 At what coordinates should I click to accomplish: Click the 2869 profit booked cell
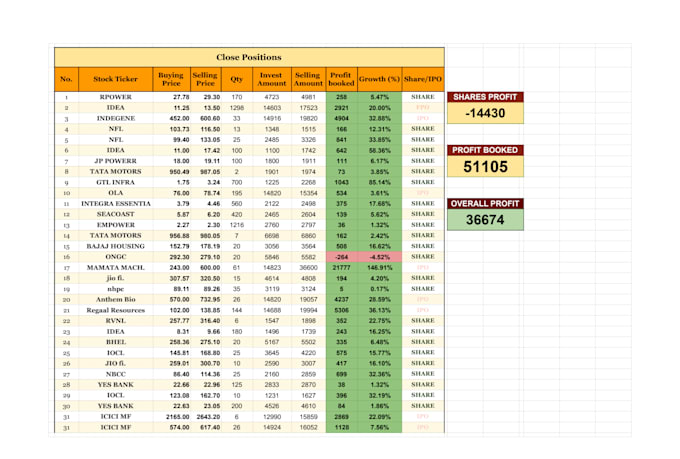pyautogui.click(x=341, y=416)
